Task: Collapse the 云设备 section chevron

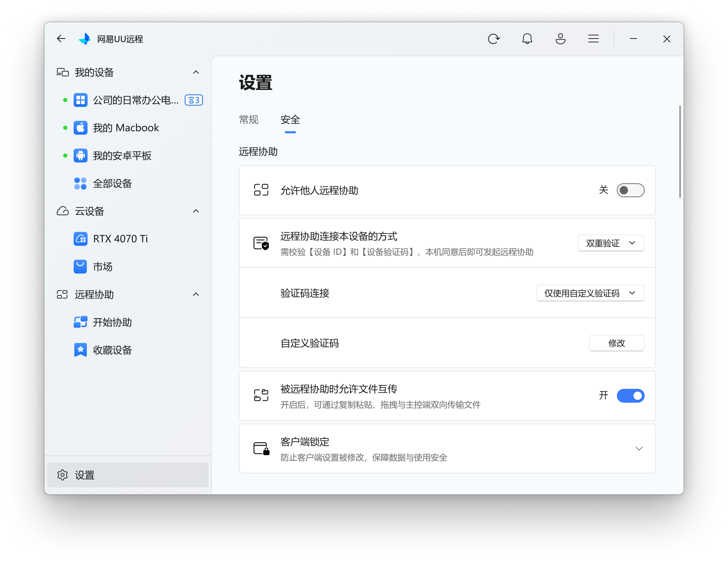Action: 196,211
